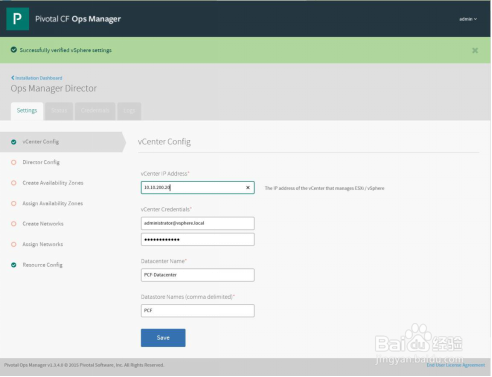492x377 pixels.
Task: Open Create Availability Zones section
Action: [53, 183]
